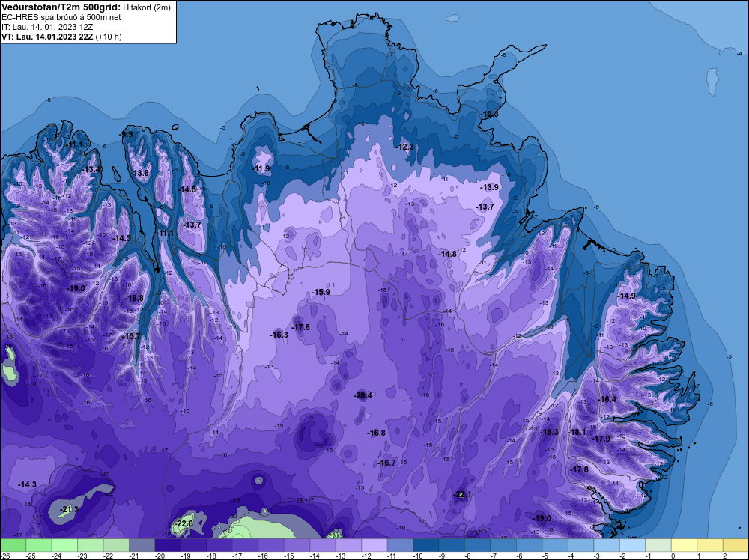The height and width of the screenshot is (560, 749).
Task: Click the line 'EC-HRES spá brúuð á 500m net'
Action: coord(61,17)
